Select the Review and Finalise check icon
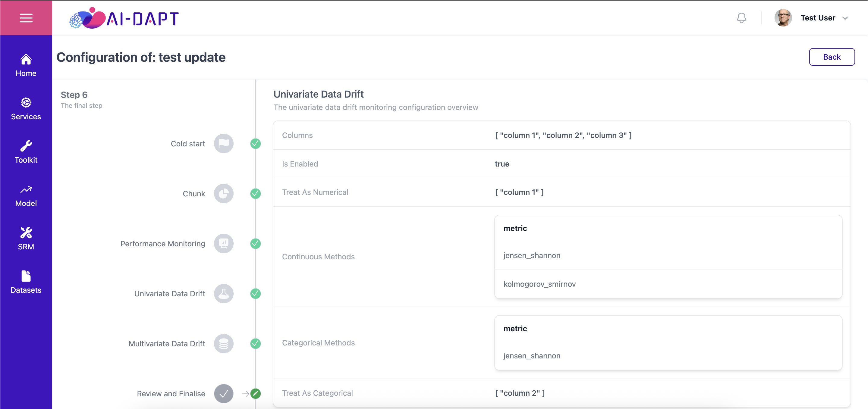The width and height of the screenshot is (868, 409). point(223,394)
